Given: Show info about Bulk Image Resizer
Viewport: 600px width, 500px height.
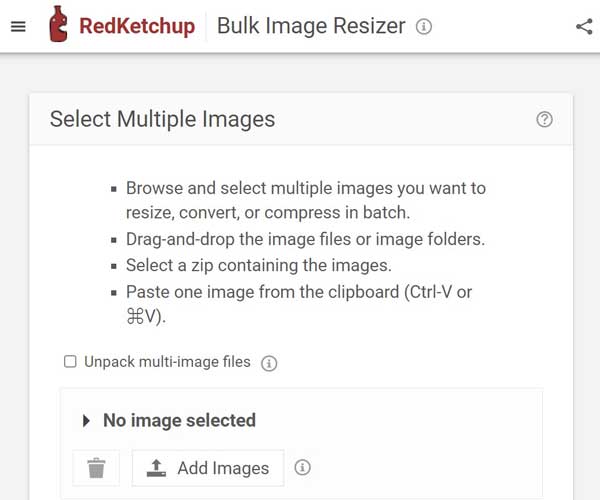Looking at the screenshot, I should click(424, 27).
